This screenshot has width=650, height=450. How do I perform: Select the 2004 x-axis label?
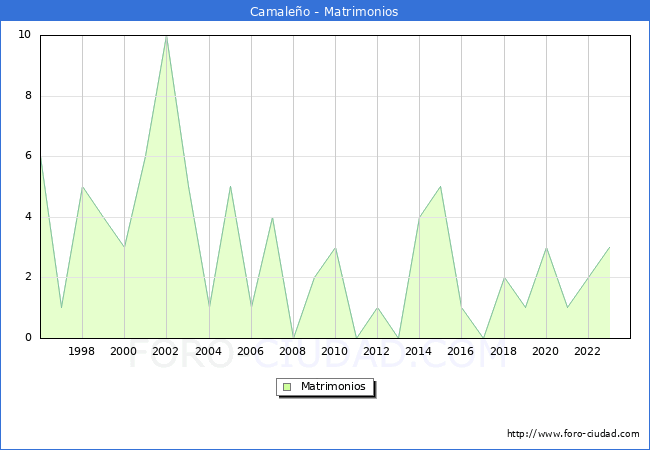point(208,351)
